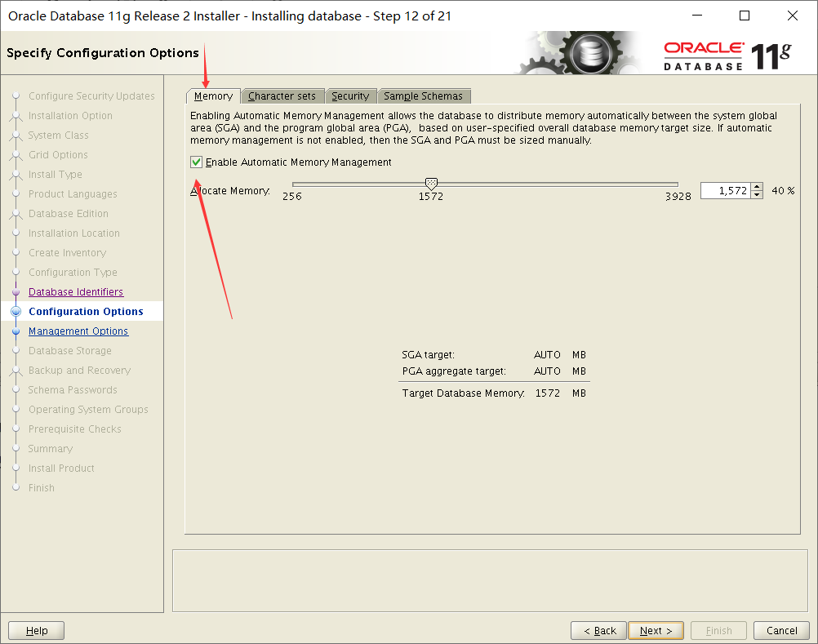Go to Management Options step

tap(78, 331)
